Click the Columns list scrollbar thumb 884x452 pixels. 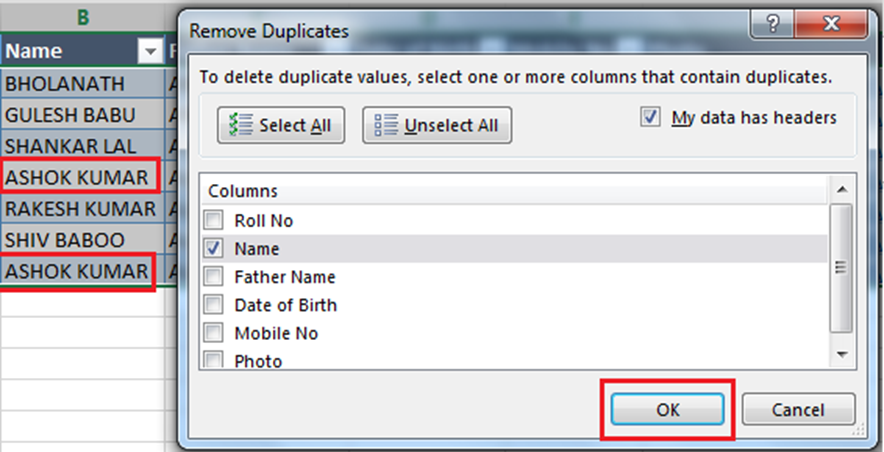point(841,268)
